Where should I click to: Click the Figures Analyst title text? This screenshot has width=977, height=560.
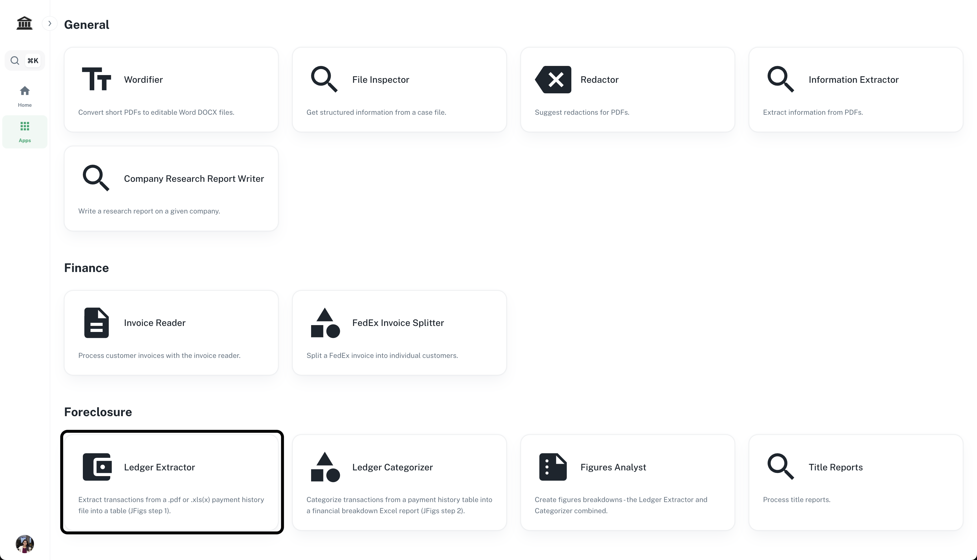(x=613, y=467)
